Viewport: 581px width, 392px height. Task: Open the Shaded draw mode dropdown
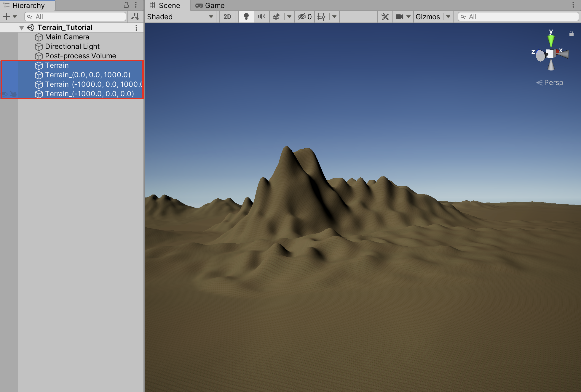(179, 17)
